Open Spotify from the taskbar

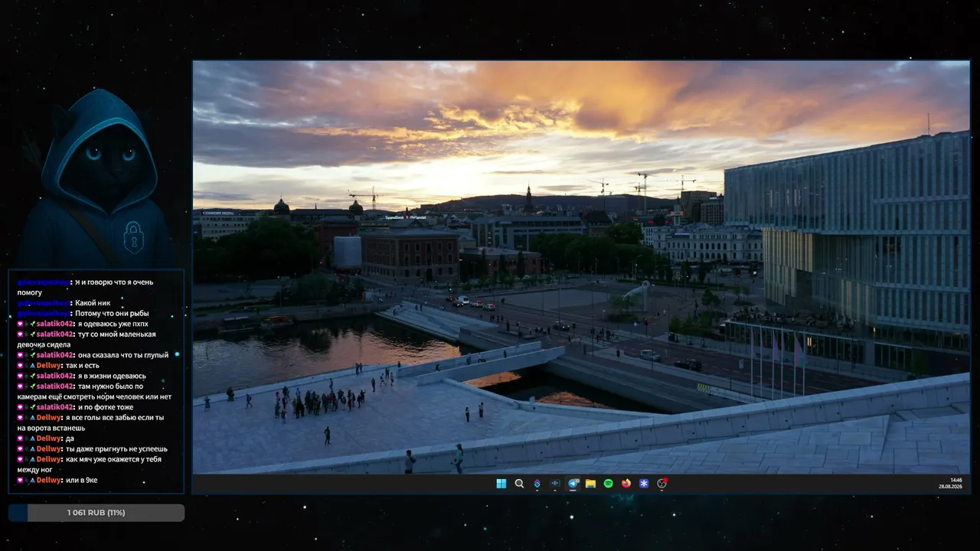tap(609, 484)
